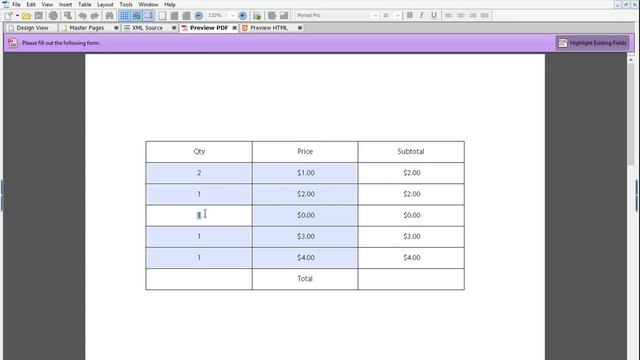Open the Edit menu
The width and height of the screenshot is (640, 360).
click(31, 4)
